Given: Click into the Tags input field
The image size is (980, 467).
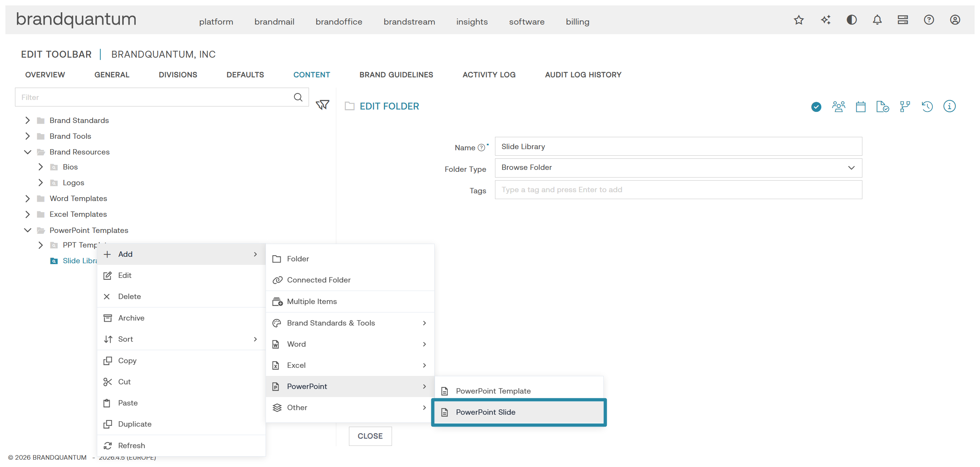Looking at the screenshot, I should pyautogui.click(x=678, y=190).
